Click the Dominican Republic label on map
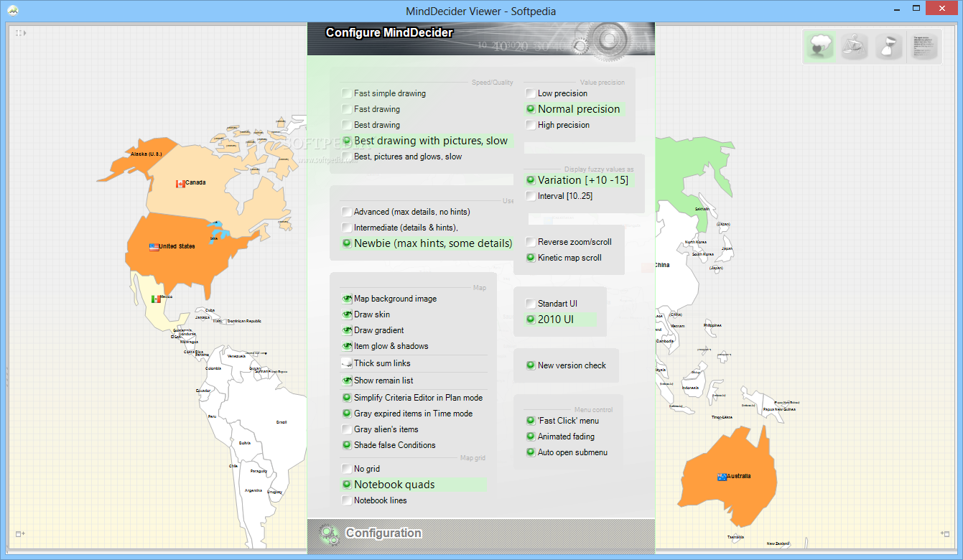Image resolution: width=963 pixels, height=560 pixels. tap(244, 321)
